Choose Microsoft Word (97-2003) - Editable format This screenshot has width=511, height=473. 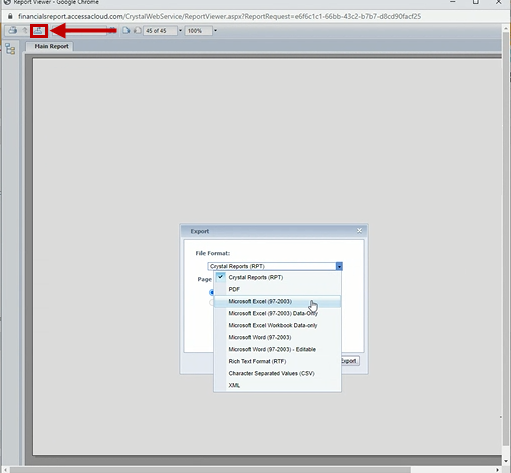[x=278, y=349]
